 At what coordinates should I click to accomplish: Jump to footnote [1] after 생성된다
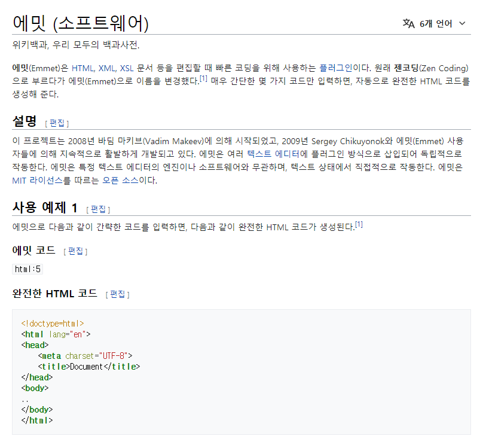(x=359, y=225)
